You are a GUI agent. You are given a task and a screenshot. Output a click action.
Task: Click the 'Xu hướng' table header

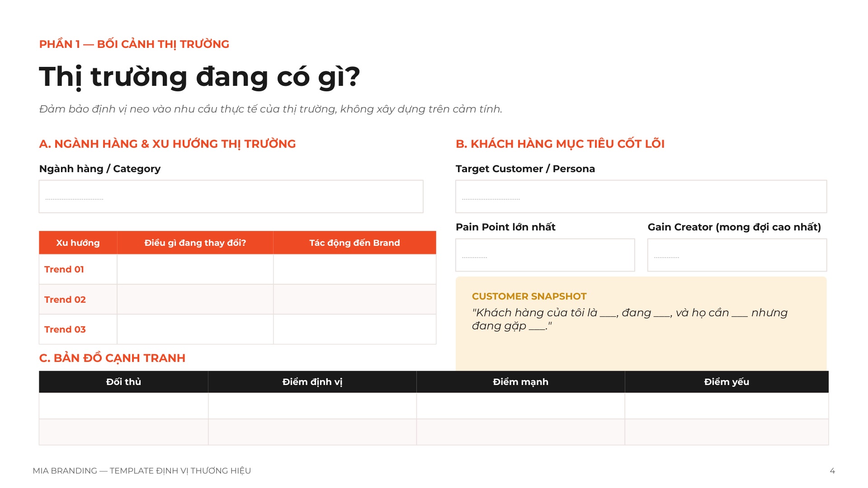(x=78, y=243)
